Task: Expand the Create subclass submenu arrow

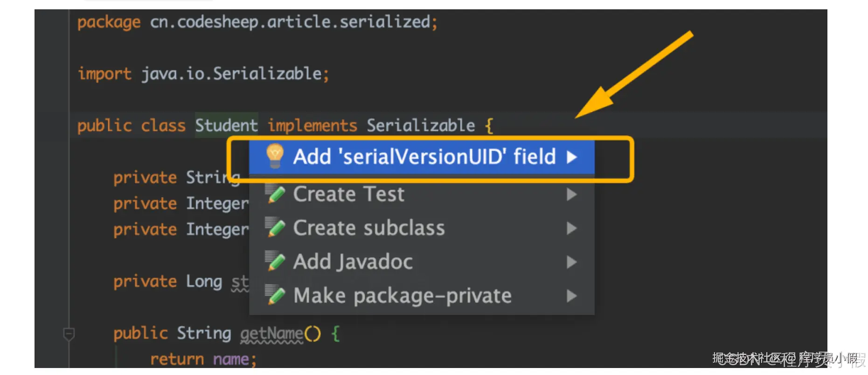Action: tap(572, 228)
